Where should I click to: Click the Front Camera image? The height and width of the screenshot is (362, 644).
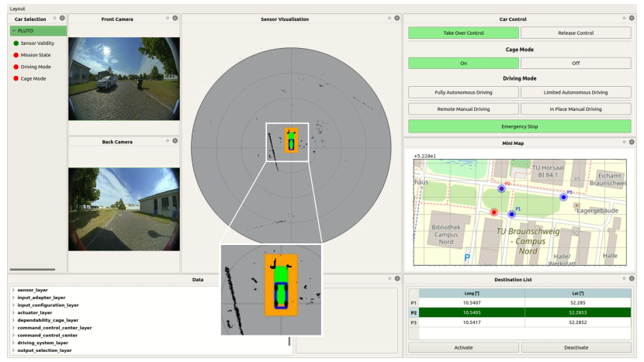click(124, 79)
